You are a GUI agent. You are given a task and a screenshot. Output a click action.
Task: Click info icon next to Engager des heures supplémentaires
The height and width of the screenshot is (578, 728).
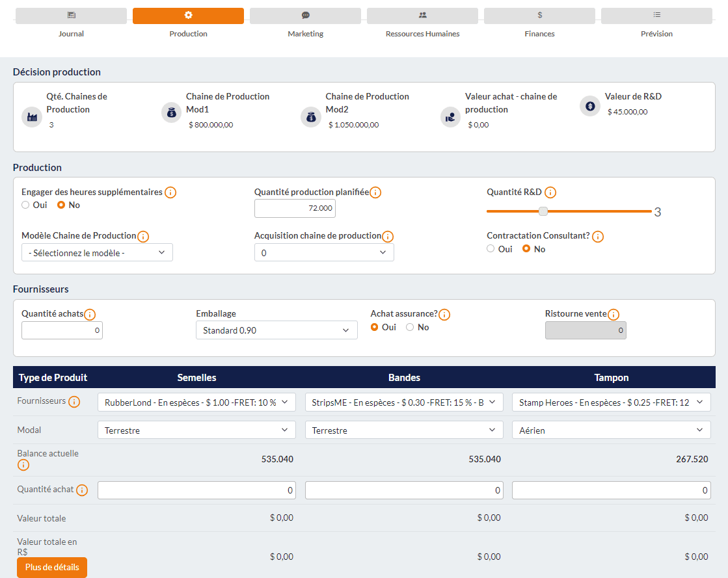point(170,192)
